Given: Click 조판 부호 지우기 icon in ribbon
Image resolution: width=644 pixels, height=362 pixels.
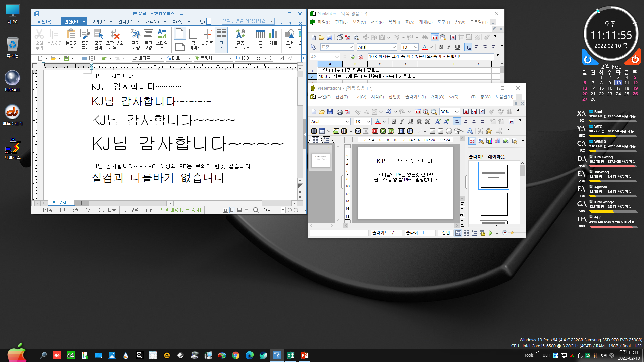Looking at the screenshot, I should tap(115, 34).
